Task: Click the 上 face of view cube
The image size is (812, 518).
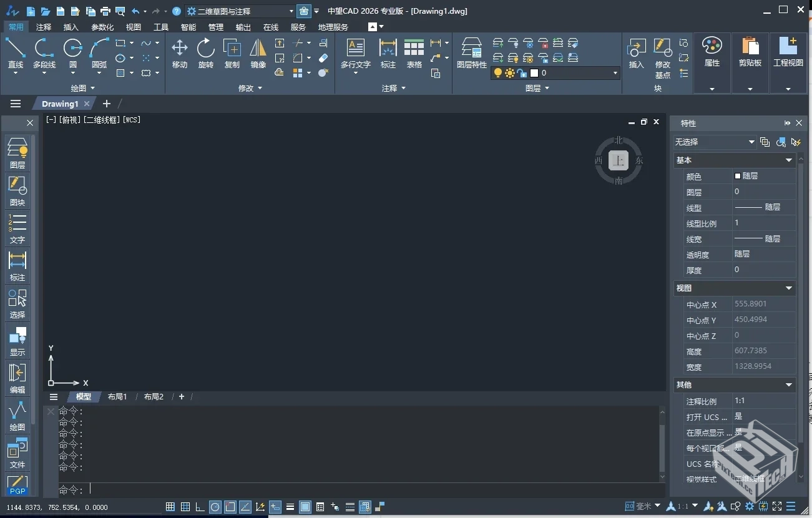Action: click(x=619, y=160)
